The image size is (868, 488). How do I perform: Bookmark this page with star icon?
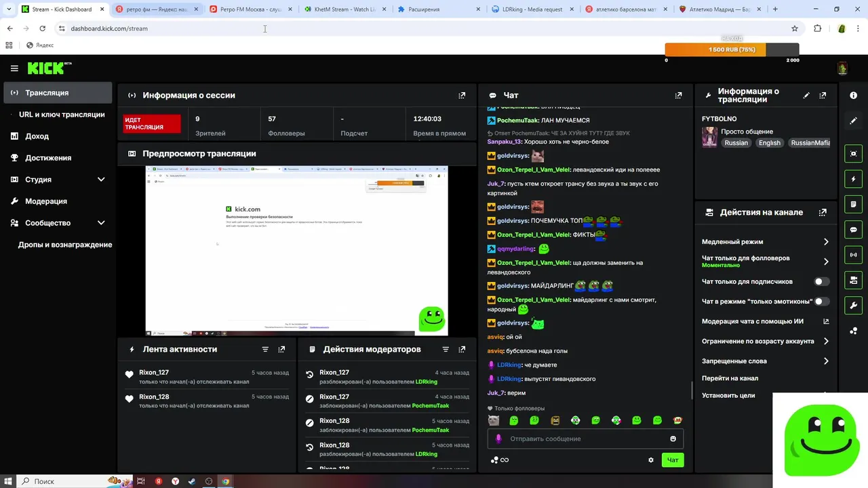tap(795, 28)
